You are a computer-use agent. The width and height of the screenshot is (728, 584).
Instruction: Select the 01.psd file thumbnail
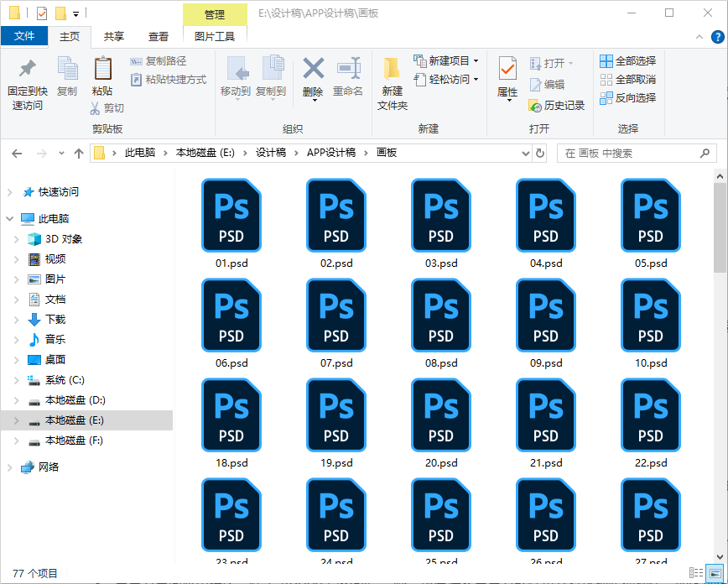pyautogui.click(x=231, y=216)
